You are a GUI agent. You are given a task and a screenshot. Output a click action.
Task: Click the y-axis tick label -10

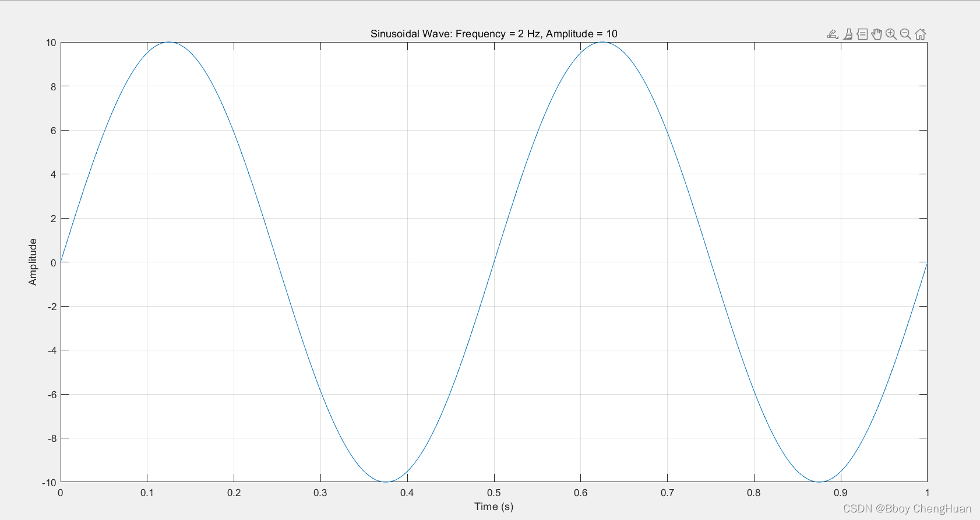tap(50, 483)
